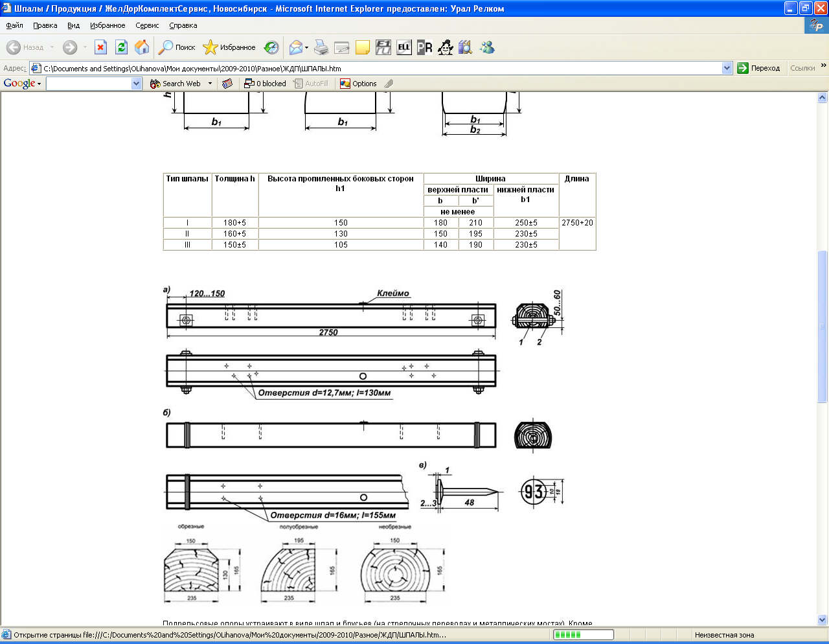Open the Избранное menu

coord(108,25)
